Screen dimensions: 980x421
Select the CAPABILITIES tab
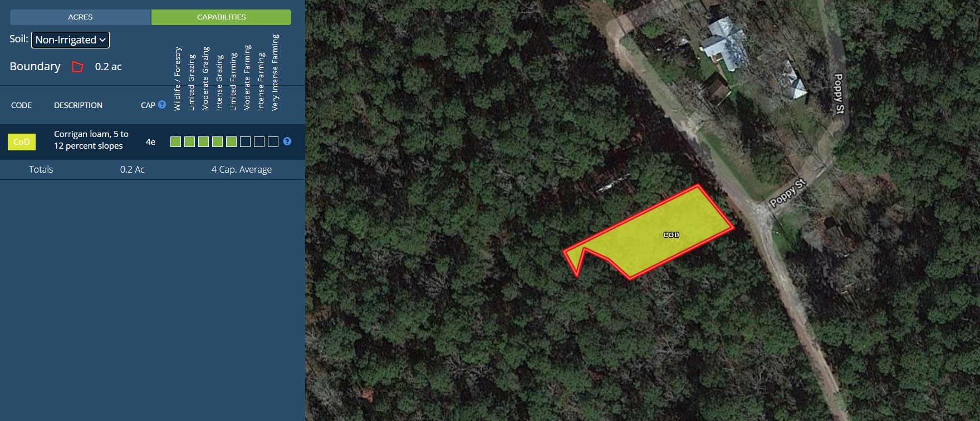click(221, 17)
